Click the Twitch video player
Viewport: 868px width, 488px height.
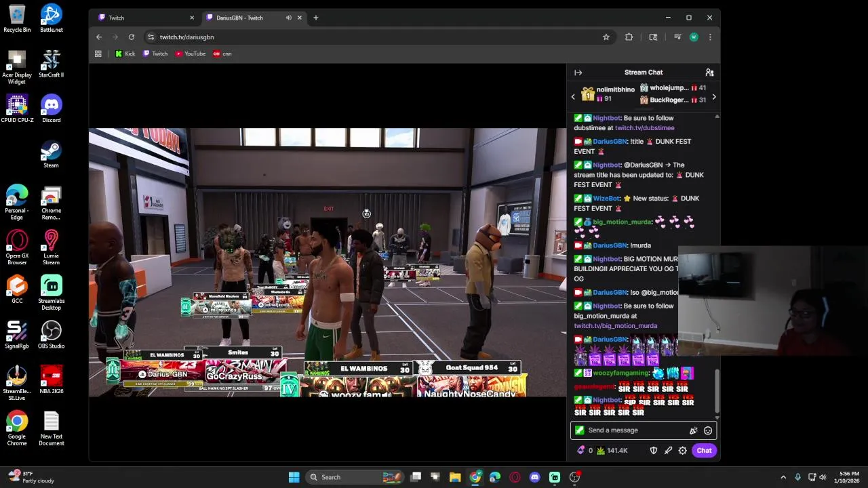coord(328,262)
